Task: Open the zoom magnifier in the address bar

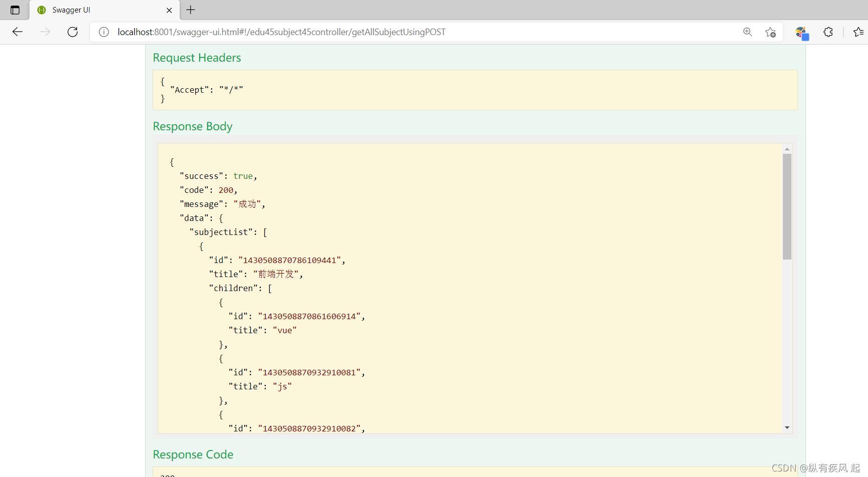Action: click(x=747, y=32)
